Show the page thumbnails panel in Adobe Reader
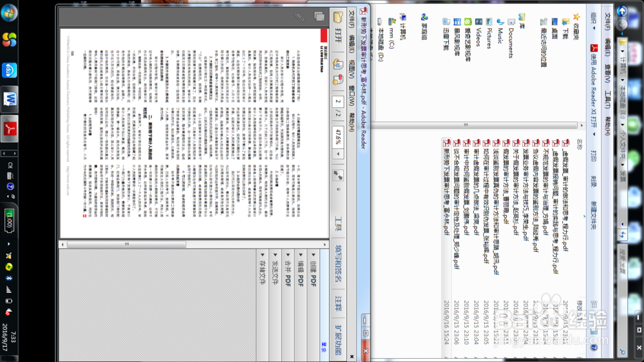Image resolution: width=644 pixels, height=362 pixels. point(319,16)
